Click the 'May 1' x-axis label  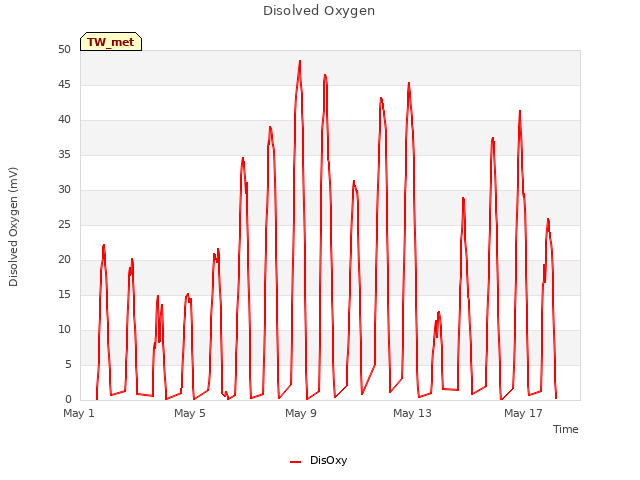pos(79,413)
